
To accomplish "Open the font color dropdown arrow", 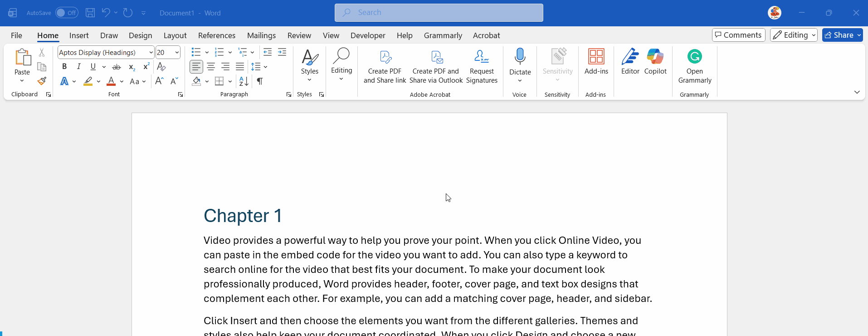I will click(x=122, y=81).
